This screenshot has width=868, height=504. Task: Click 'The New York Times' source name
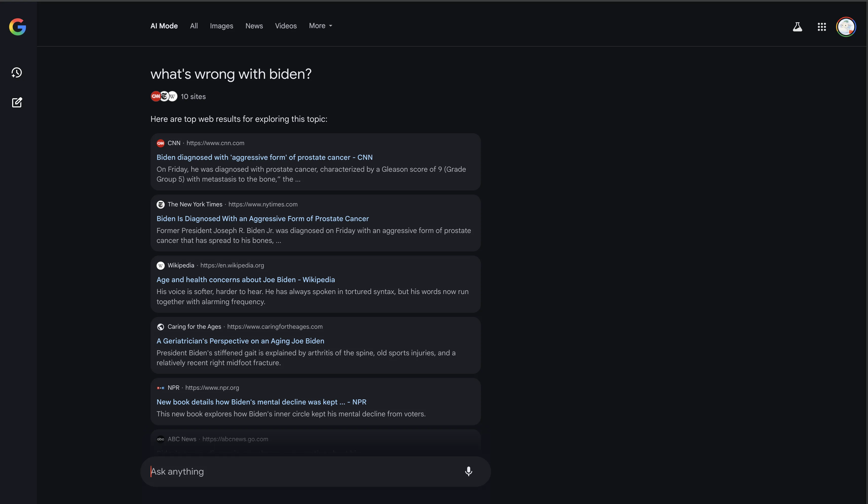[x=195, y=204]
